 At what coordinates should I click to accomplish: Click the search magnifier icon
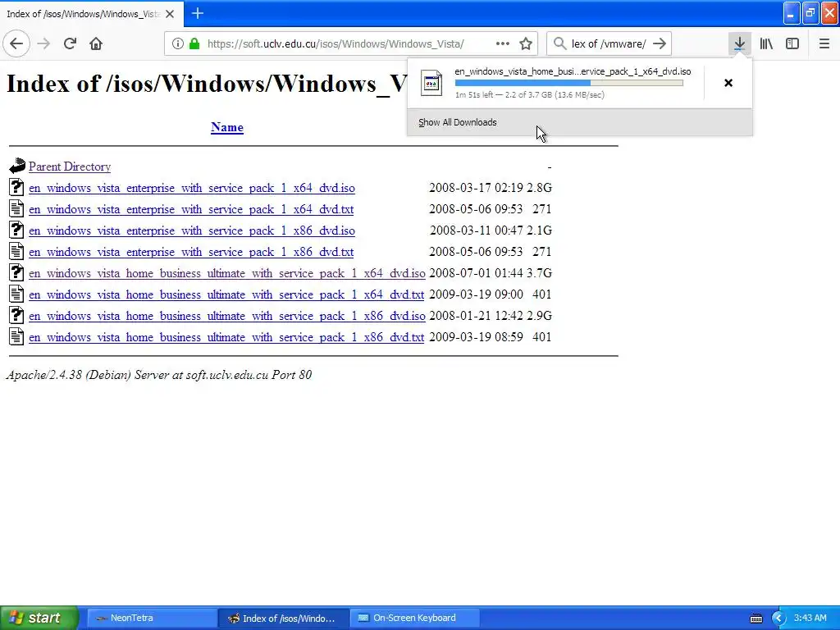559,43
